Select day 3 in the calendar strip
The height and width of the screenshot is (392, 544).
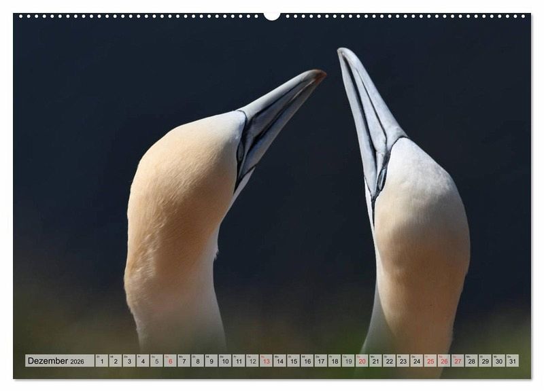point(129,361)
